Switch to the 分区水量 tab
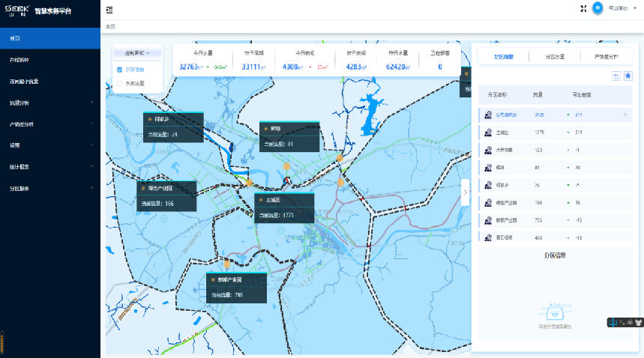This screenshot has height=358, width=644. [x=554, y=56]
